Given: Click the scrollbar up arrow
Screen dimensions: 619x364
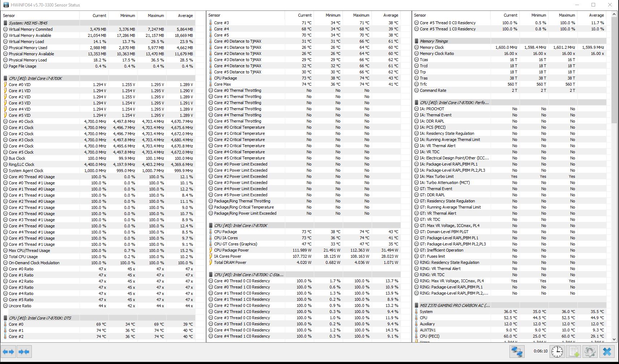Looking at the screenshot, I should tap(614, 14).
